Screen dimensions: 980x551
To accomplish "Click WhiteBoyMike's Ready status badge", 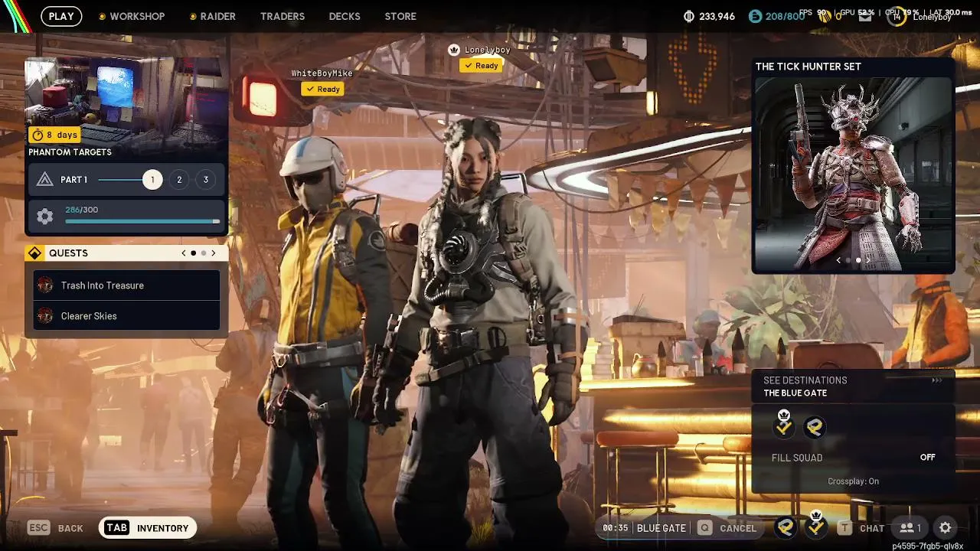I will click(322, 90).
